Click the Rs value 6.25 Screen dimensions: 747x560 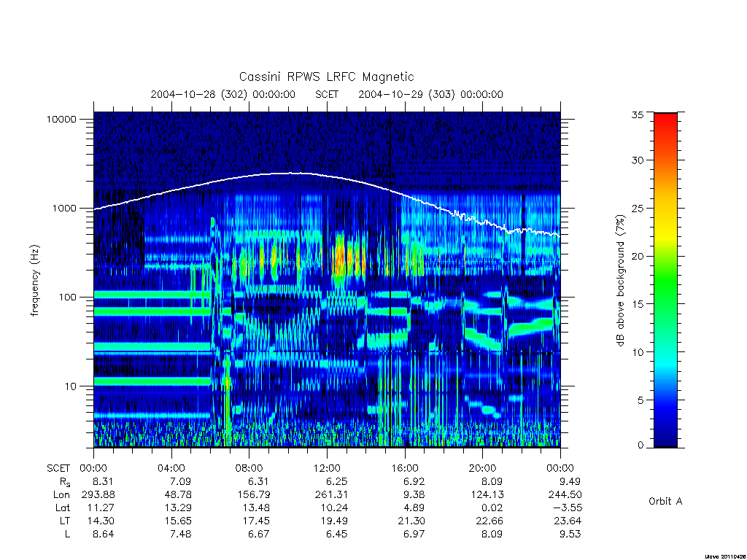point(336,481)
